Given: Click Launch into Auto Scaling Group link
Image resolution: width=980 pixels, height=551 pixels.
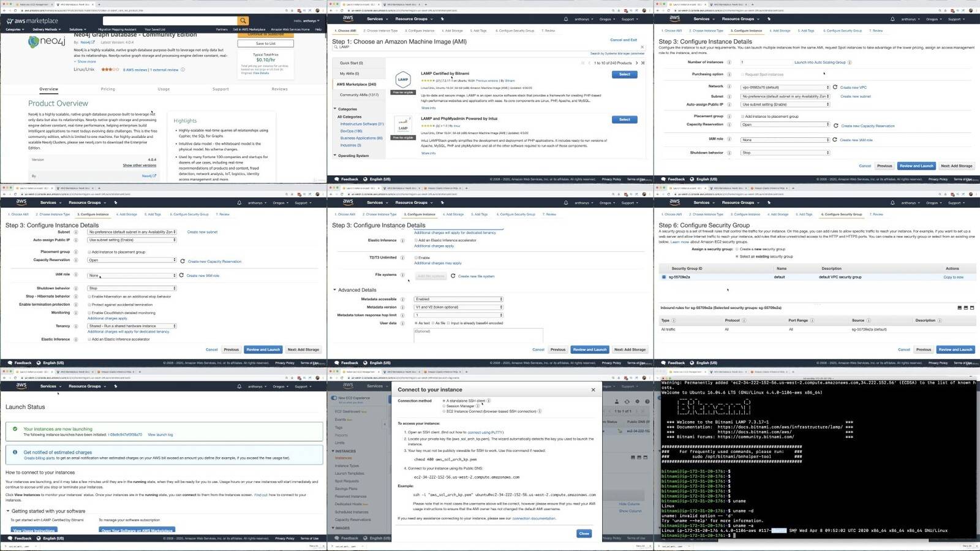Looking at the screenshot, I should tap(820, 62).
